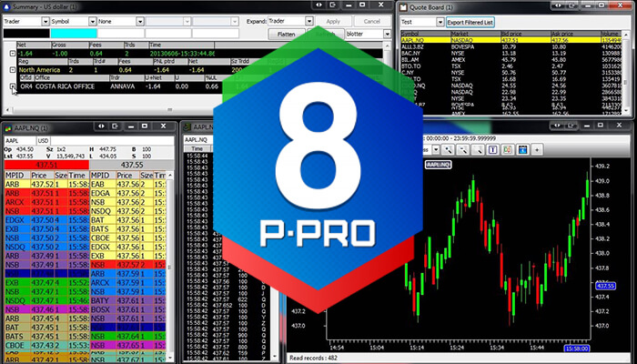Click the 15:58:00 time marker on chart axis
Screen dimensions: 637x364
pyautogui.click(x=576, y=349)
